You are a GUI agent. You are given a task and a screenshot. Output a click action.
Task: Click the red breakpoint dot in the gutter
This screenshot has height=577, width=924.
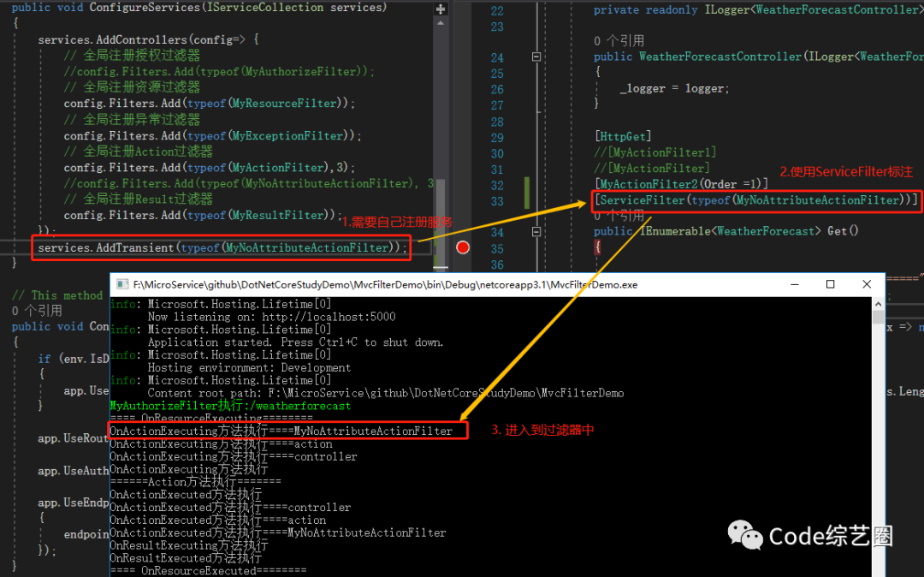[463, 247]
